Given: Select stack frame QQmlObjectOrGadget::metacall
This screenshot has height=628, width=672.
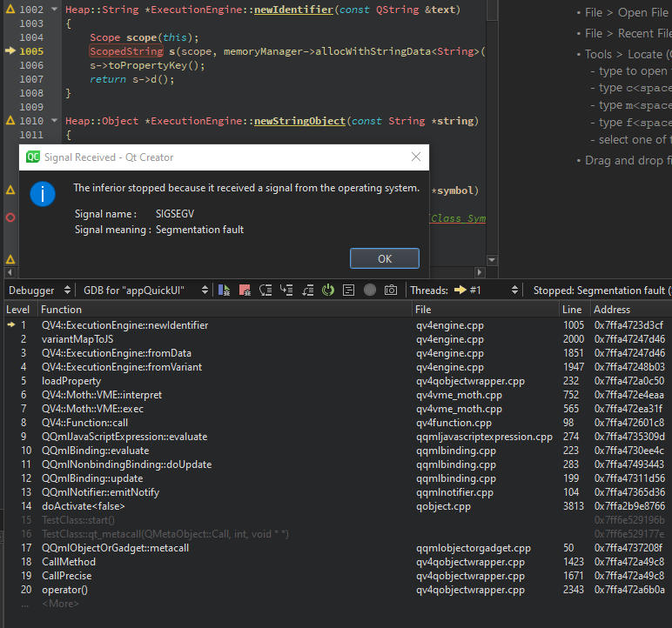Looking at the screenshot, I should [x=339, y=548].
